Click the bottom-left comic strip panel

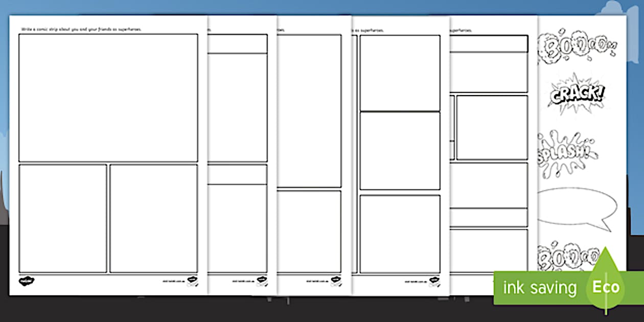click(61, 217)
